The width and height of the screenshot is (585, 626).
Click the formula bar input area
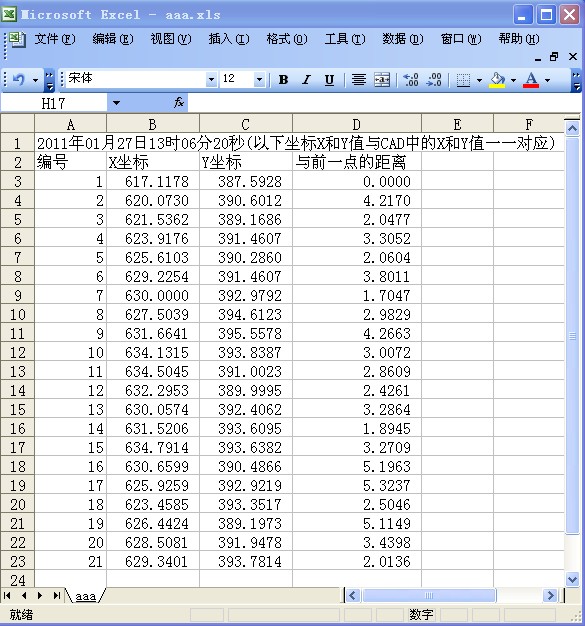[x=384, y=103]
